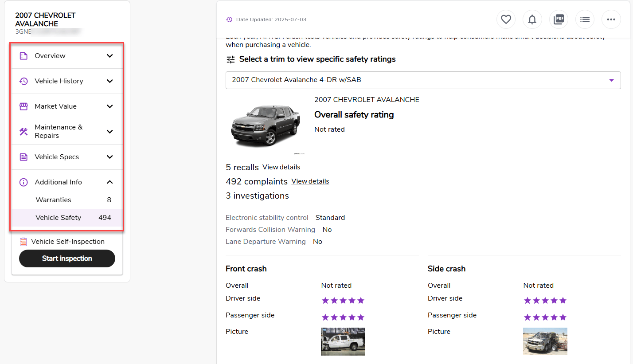Image resolution: width=633 pixels, height=364 pixels.
Task: Open the three-dot more options menu
Action: [x=611, y=20]
